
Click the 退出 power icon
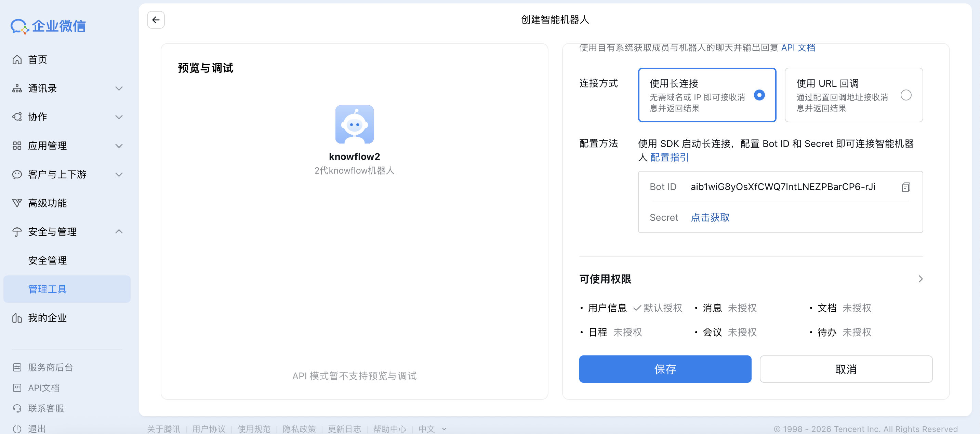[x=17, y=429]
